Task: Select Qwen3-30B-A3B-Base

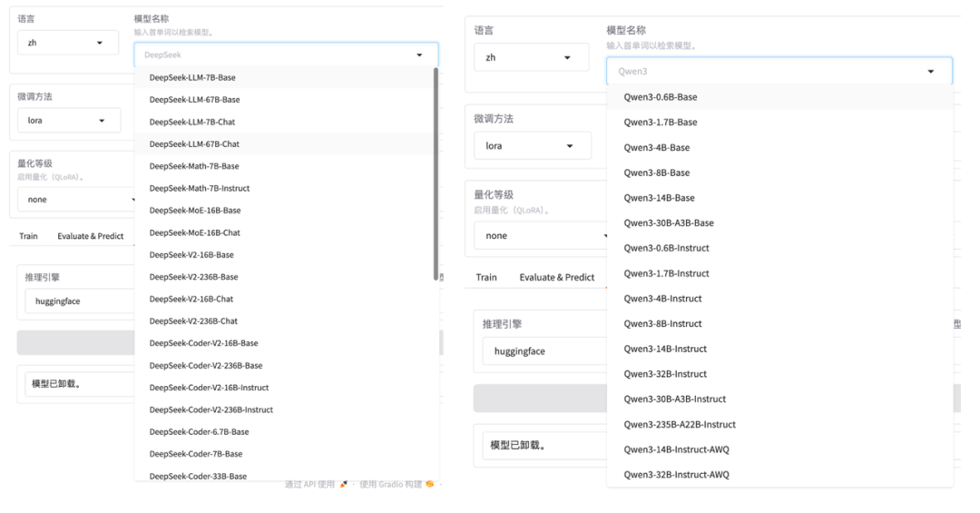Action: [x=779, y=222]
